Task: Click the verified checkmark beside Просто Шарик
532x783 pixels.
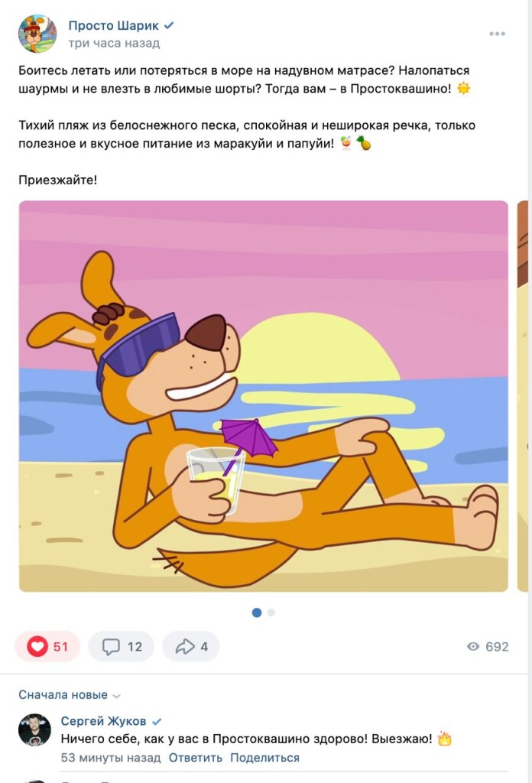Action: point(169,25)
